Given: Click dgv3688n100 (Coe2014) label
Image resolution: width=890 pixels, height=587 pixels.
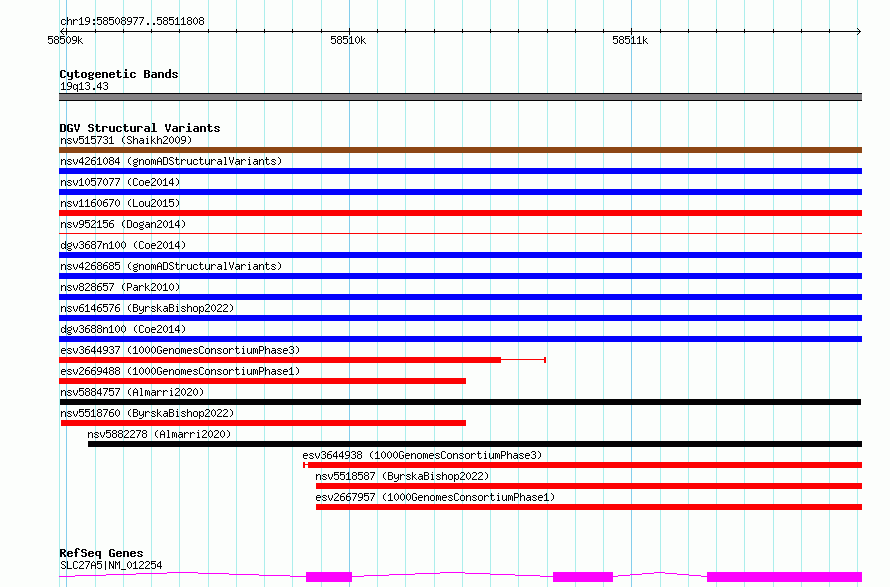Looking at the screenshot, I should (x=123, y=329).
